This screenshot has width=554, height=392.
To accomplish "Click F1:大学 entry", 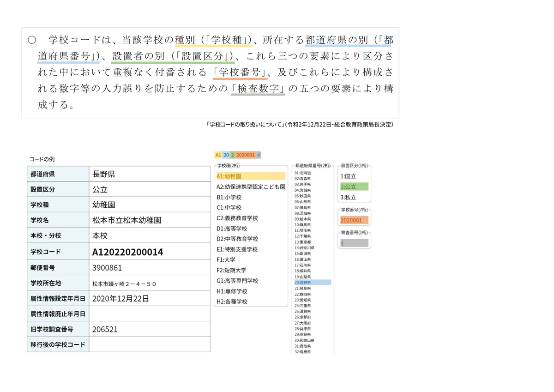I will [226, 260].
